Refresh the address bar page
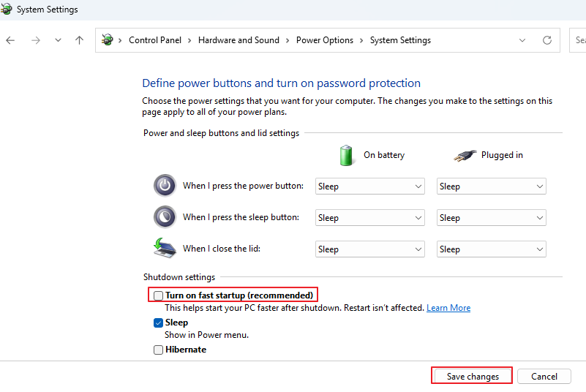 point(546,40)
